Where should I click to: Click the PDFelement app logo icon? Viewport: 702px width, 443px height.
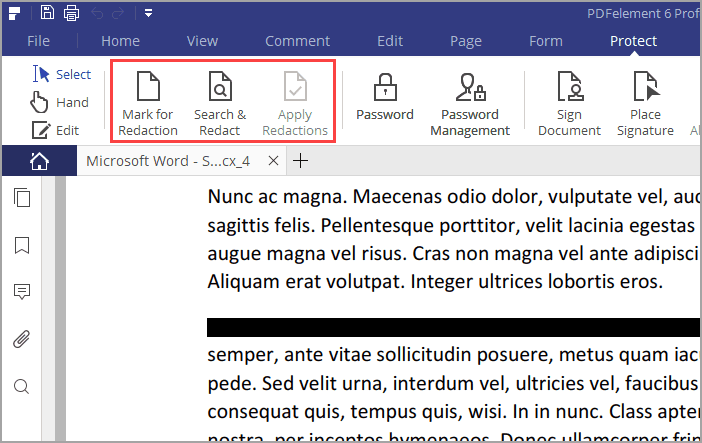point(14,13)
